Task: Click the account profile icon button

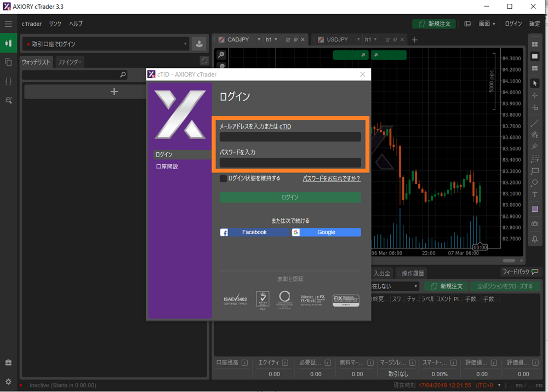Action: [199, 44]
